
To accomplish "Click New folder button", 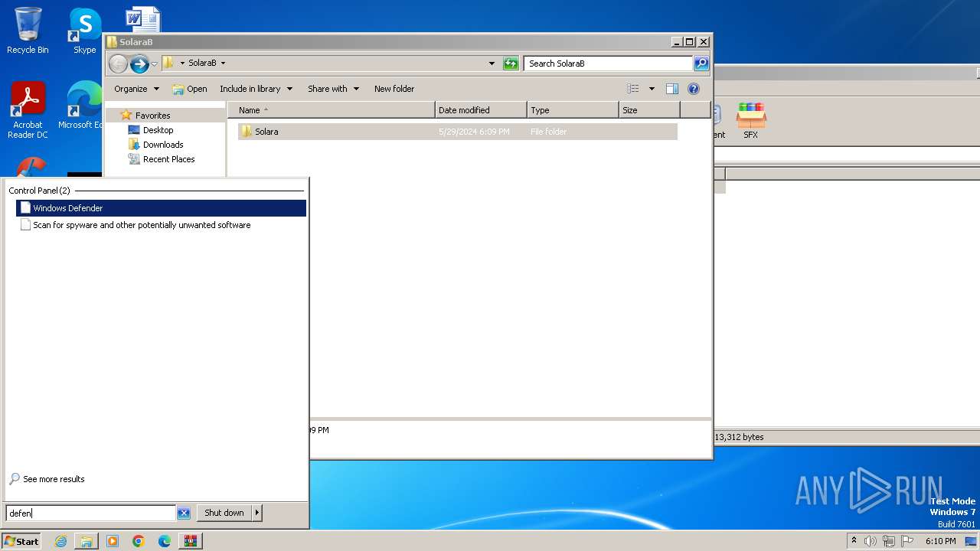I will [x=394, y=89].
